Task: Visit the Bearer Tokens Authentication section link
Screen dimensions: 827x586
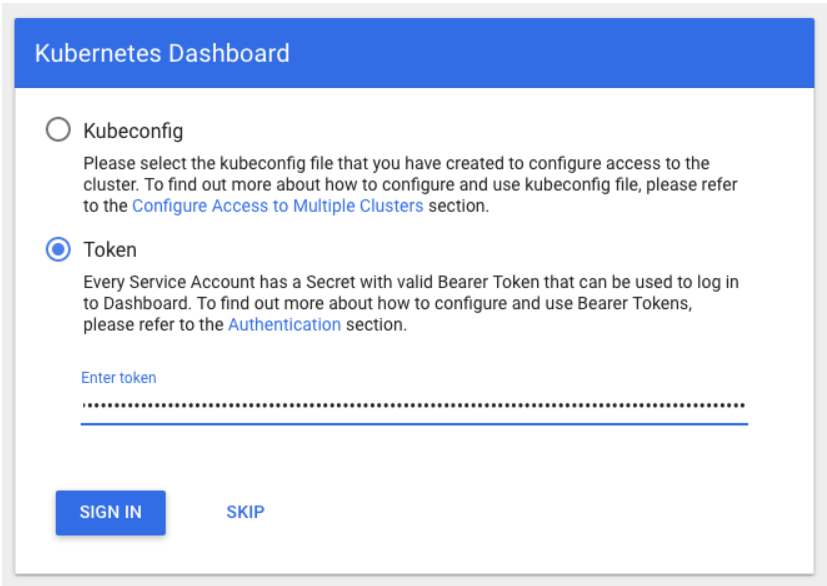Action: 285,322
